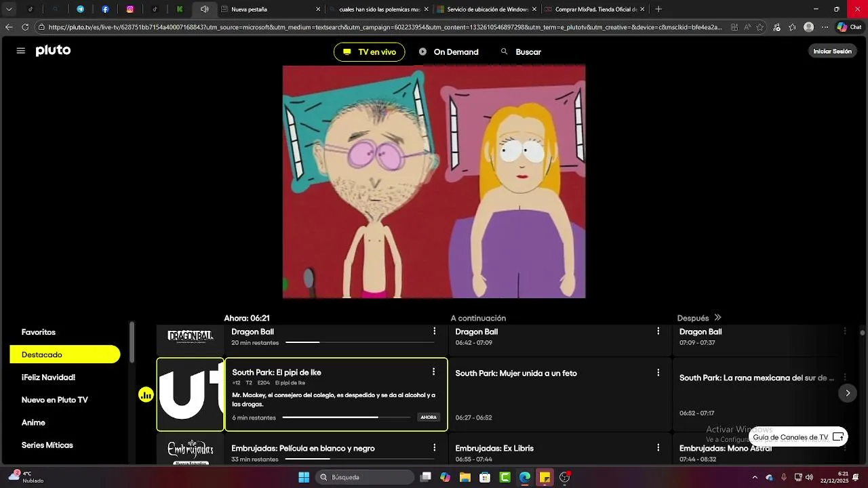868x488 pixels.
Task: Reload the browser page
Action: coord(25,27)
